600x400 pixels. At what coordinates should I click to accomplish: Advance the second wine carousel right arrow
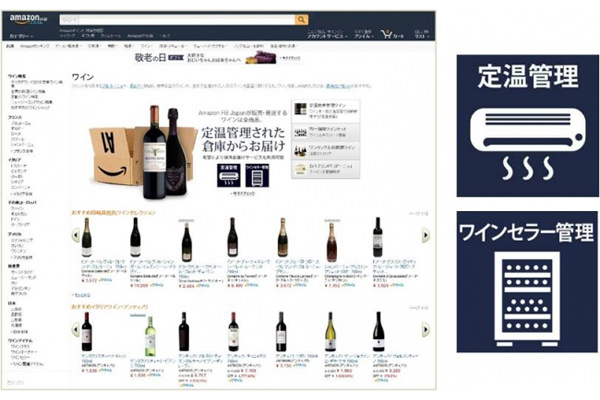[426, 330]
